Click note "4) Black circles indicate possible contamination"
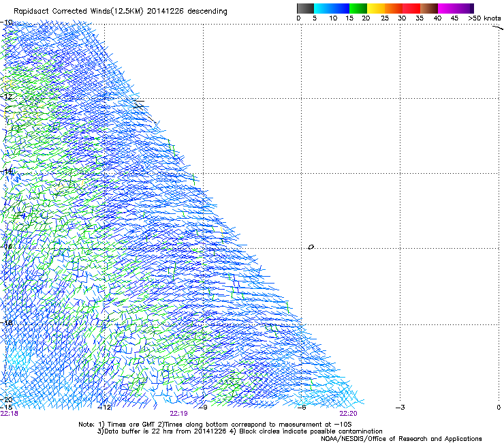The height and width of the screenshot is (443, 504). (306, 431)
